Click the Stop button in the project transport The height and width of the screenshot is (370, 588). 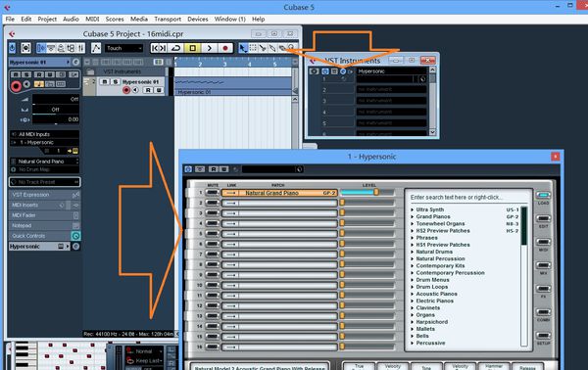[x=193, y=48]
